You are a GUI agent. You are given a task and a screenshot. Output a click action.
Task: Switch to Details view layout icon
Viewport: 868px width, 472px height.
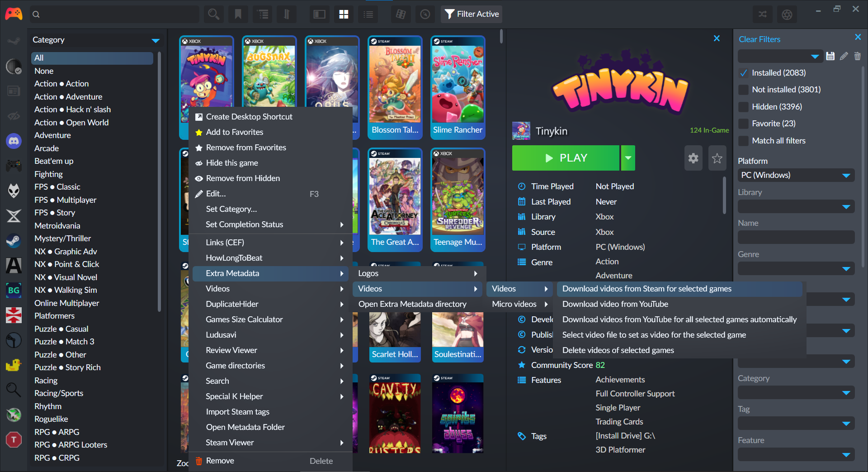[x=319, y=14]
